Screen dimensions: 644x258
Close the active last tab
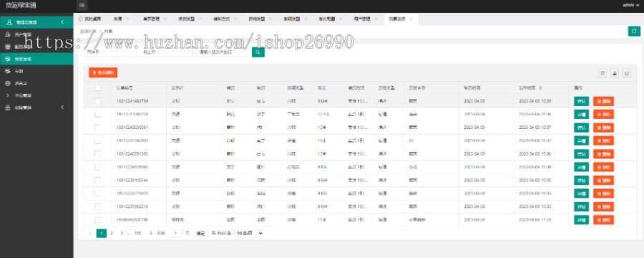coord(411,19)
